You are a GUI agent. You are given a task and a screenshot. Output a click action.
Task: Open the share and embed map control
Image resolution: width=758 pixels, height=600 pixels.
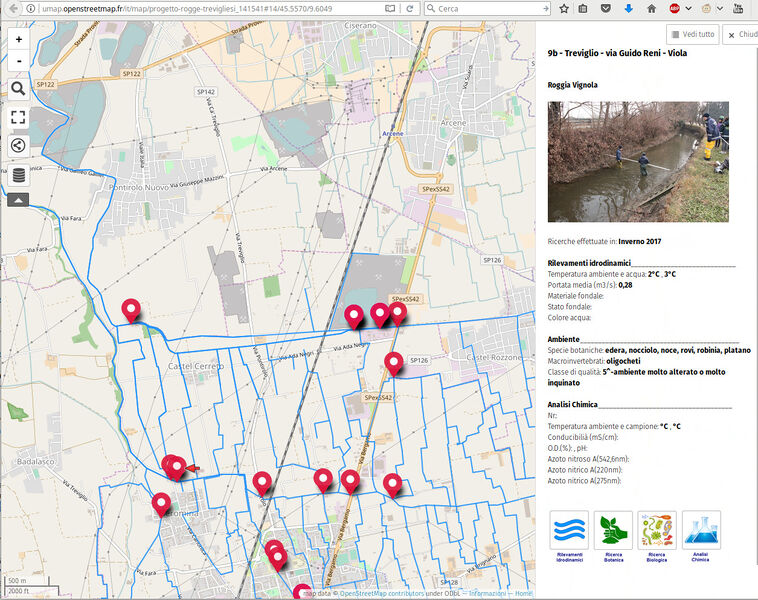[19, 145]
